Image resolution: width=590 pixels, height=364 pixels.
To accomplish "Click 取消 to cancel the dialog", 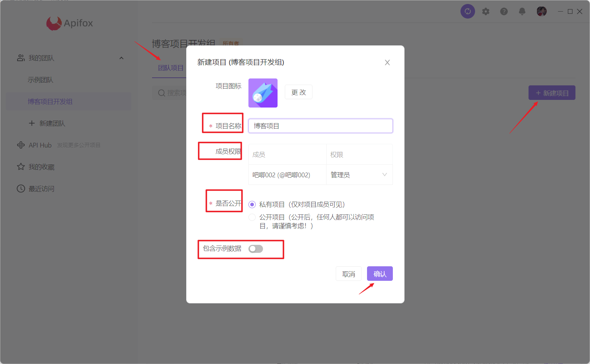I will point(348,274).
